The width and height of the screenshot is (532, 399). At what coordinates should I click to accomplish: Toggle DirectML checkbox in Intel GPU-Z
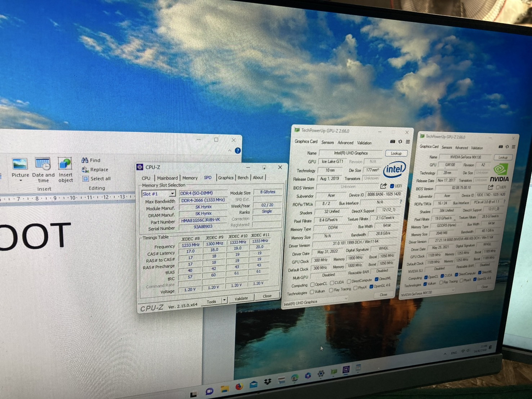pos(376,279)
